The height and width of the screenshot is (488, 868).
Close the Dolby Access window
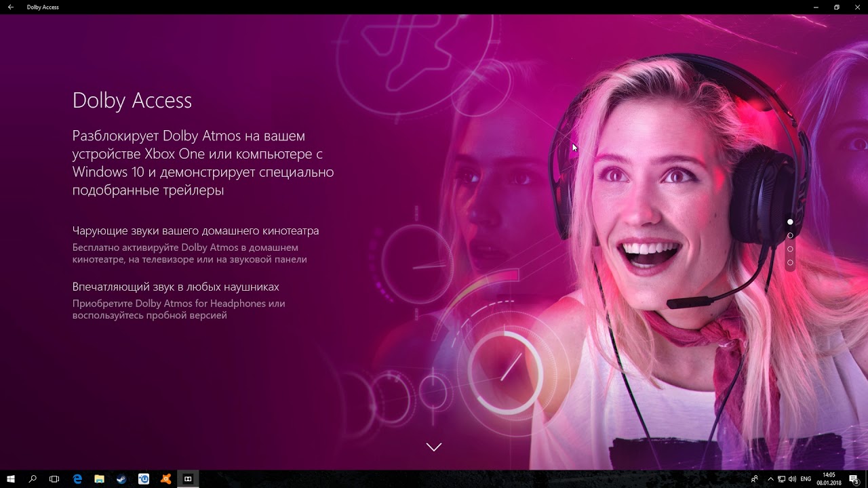[x=857, y=7]
